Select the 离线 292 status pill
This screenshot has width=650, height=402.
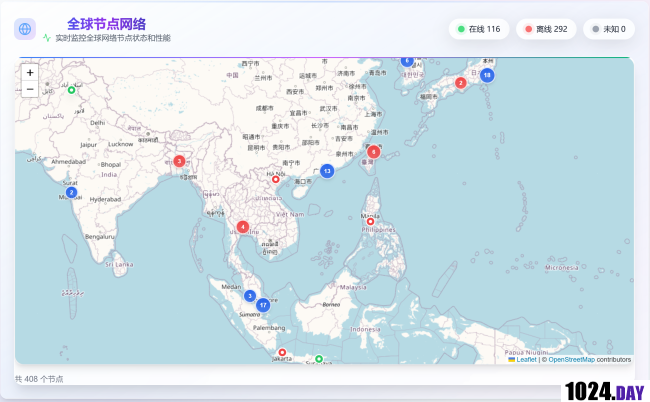click(546, 29)
